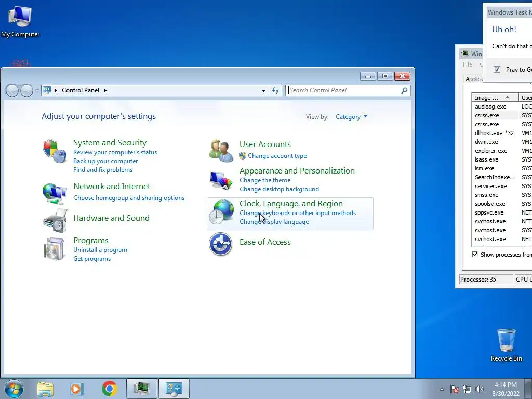Open Change keyboards or other input methods
Image resolution: width=532 pixels, height=399 pixels.
coord(298,212)
